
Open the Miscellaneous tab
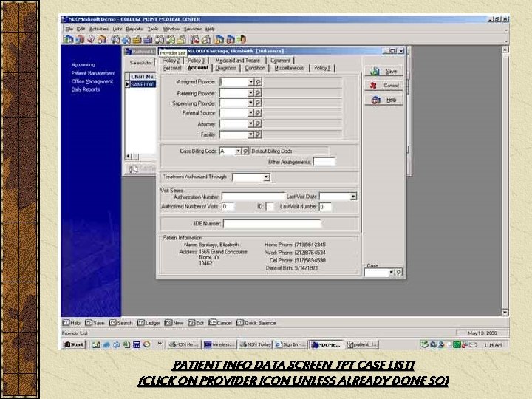point(289,68)
